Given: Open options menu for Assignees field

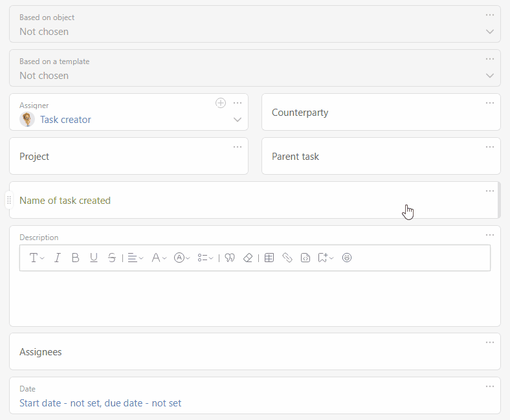Looking at the screenshot, I should [490, 342].
